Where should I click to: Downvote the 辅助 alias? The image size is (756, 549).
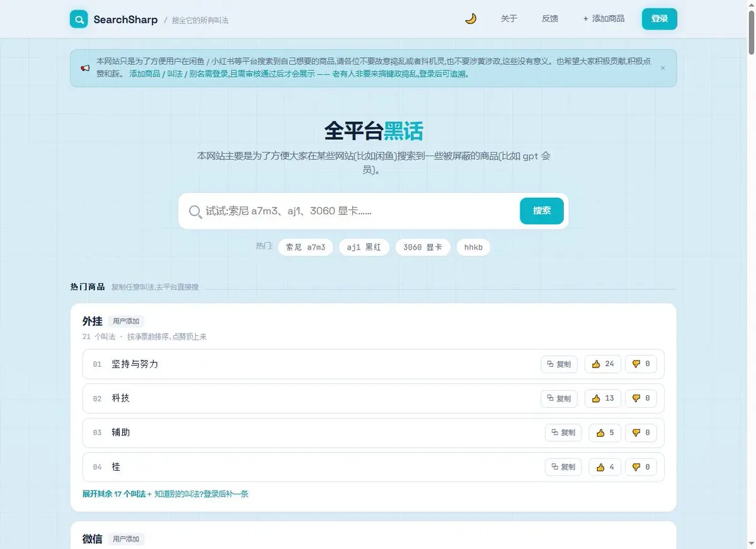(641, 432)
